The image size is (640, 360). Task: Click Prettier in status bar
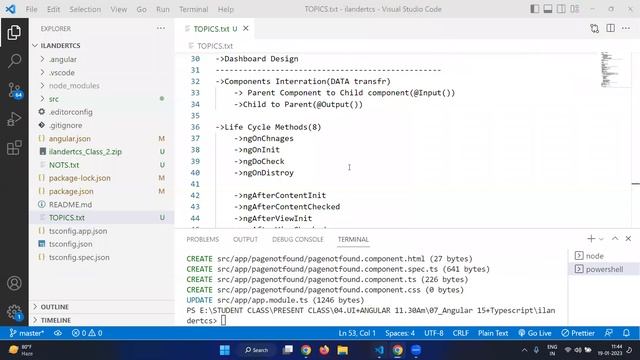[x=578, y=333]
